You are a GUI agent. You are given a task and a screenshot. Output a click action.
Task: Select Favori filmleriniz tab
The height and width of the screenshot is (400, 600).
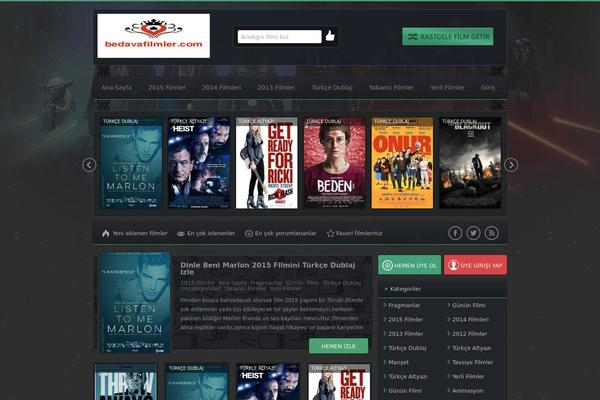[355, 233]
